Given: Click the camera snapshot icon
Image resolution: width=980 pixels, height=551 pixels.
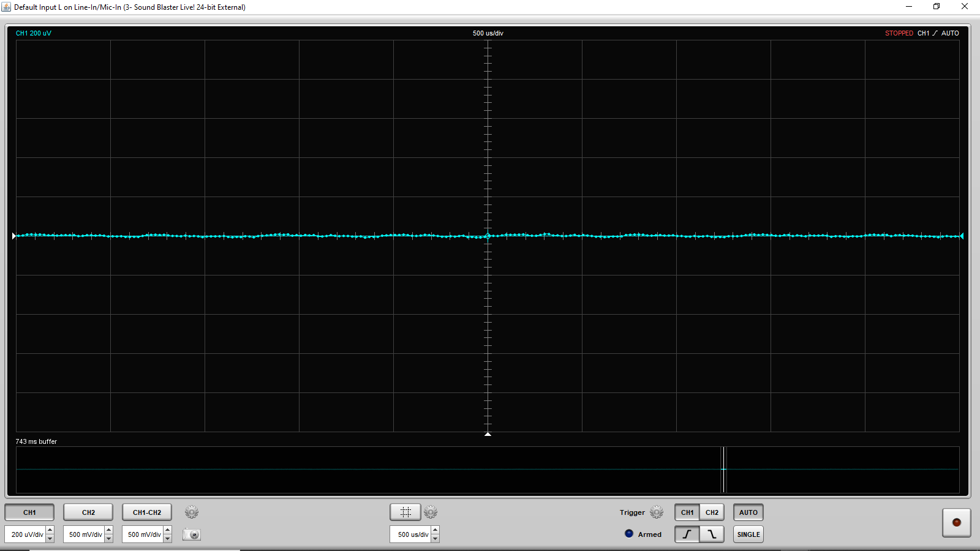Looking at the screenshot, I should coord(192,534).
